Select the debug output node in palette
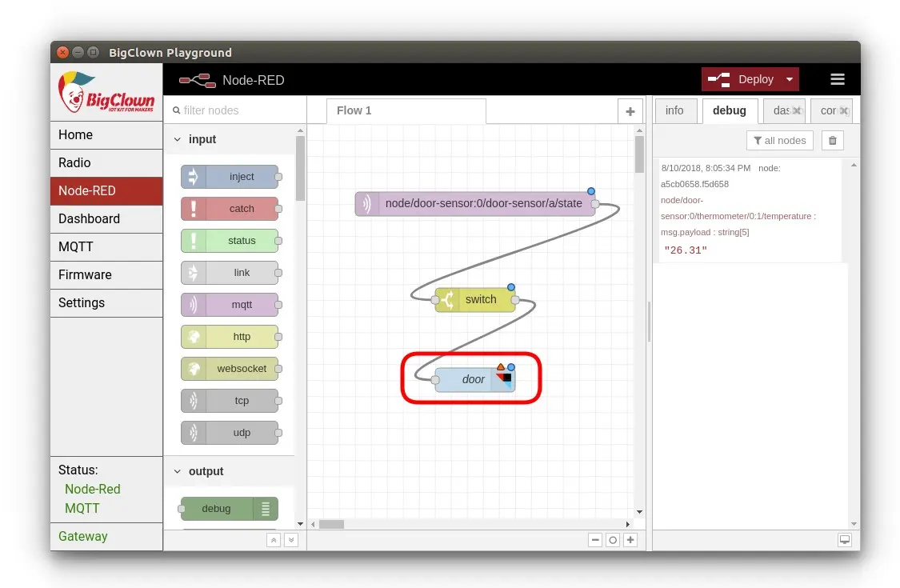 pyautogui.click(x=230, y=509)
